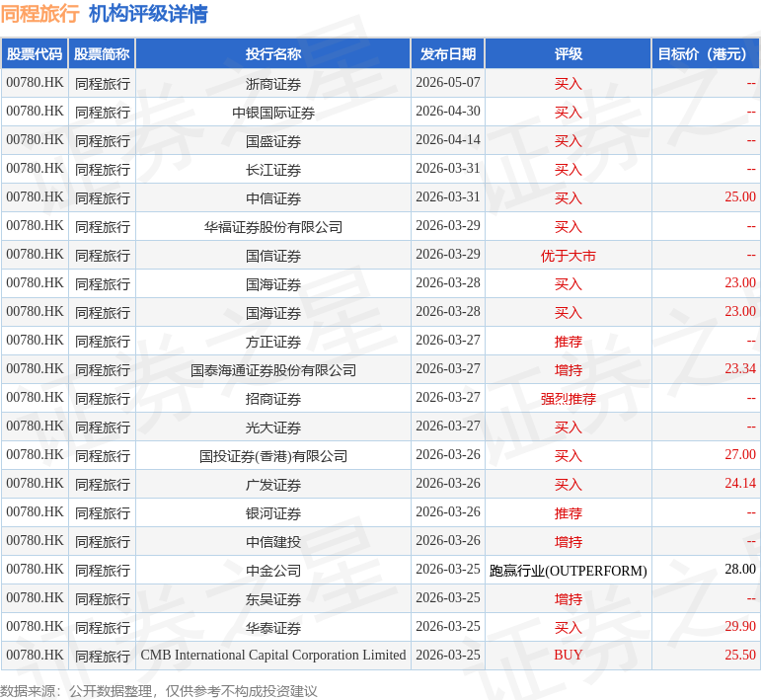
Task: Select the 跑赢行业(OUTPERFORM) rating cell
Action: coord(569,571)
